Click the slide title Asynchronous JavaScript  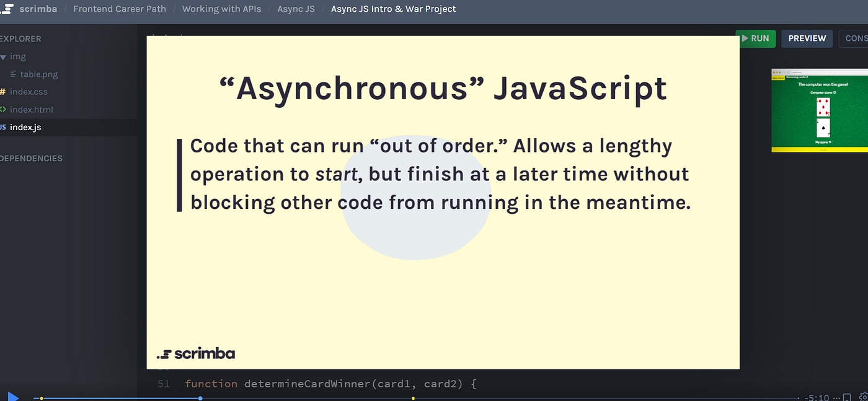[x=443, y=88]
